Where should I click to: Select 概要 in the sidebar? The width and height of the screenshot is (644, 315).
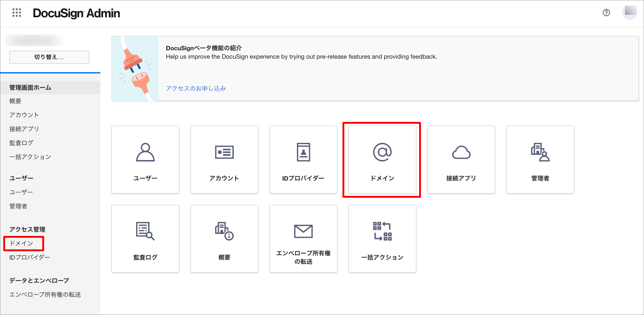click(x=15, y=101)
